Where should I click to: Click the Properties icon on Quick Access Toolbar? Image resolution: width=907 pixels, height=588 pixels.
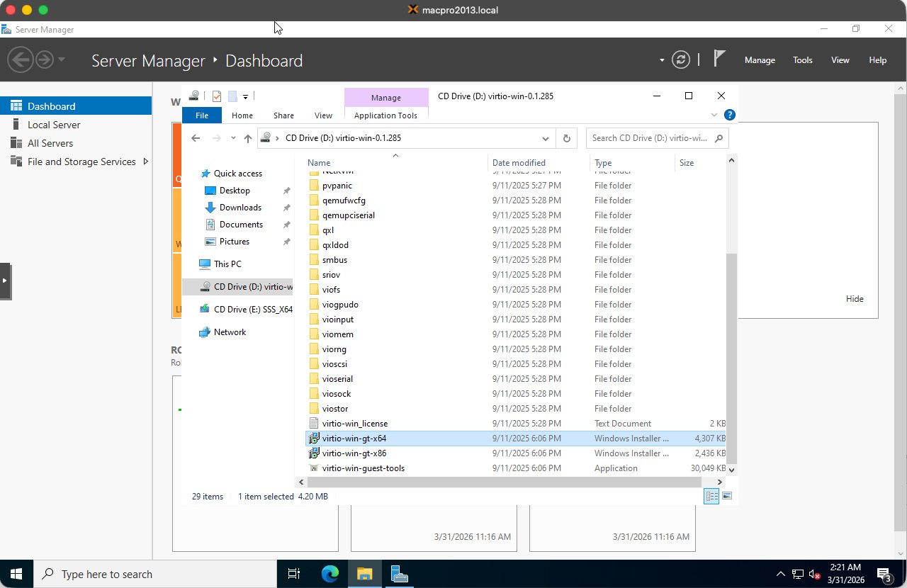[216, 96]
